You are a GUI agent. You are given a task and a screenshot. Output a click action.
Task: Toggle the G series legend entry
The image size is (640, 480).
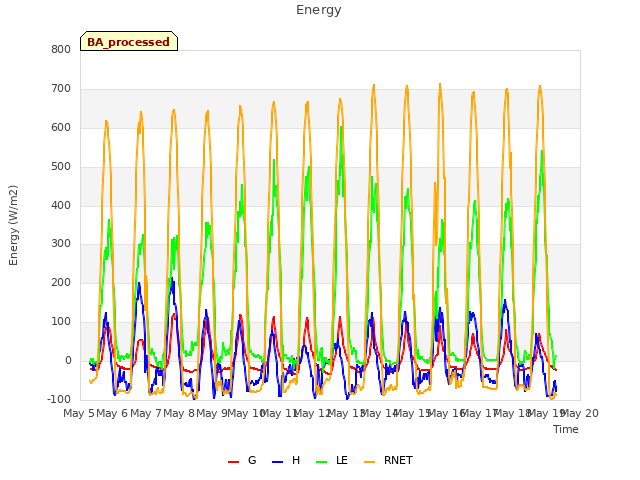[x=242, y=460]
